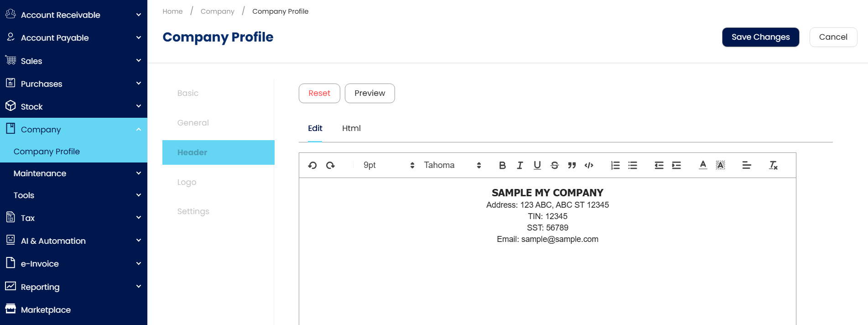Apply numbered list formatting
The width and height of the screenshot is (868, 325).
pos(615,165)
